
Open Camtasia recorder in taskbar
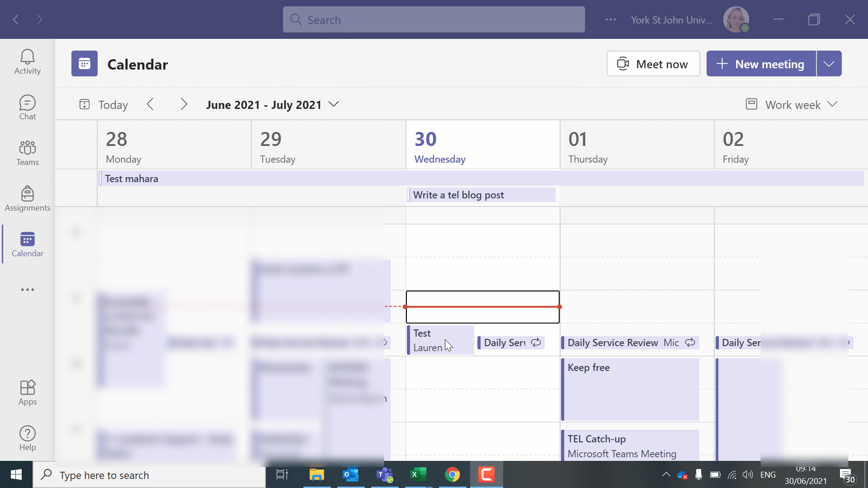click(x=486, y=474)
